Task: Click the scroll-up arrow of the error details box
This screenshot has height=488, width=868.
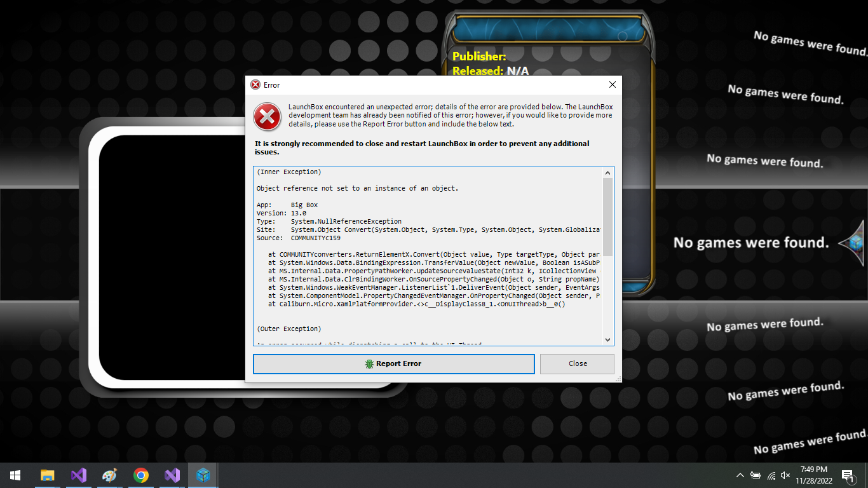Action: coord(607,173)
